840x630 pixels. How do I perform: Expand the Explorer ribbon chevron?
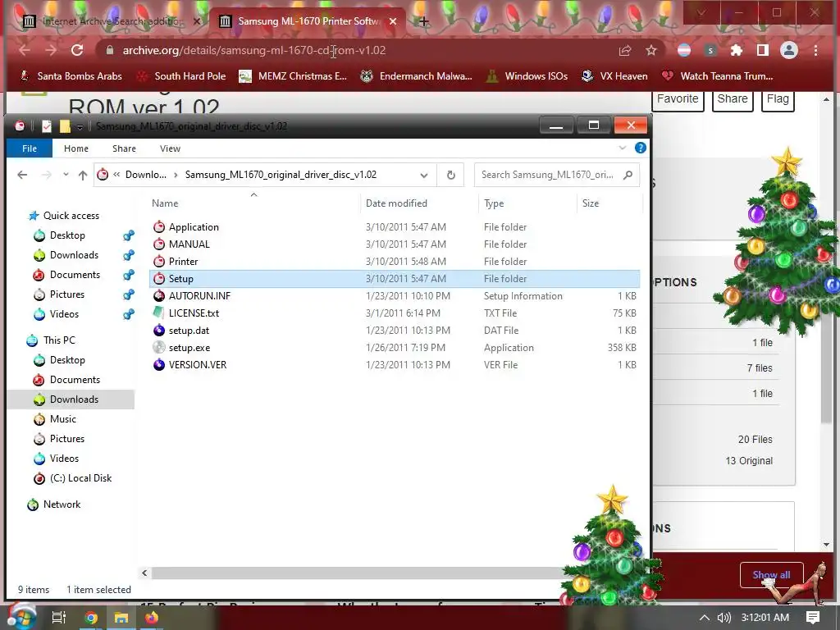[x=622, y=148]
